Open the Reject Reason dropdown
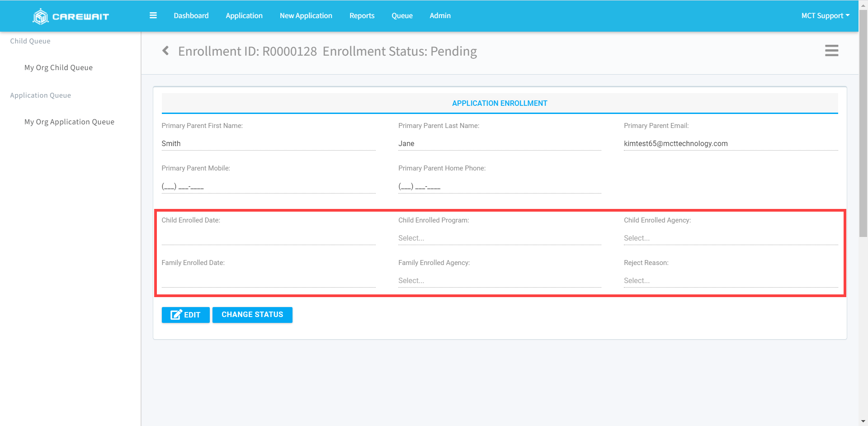 (730, 280)
